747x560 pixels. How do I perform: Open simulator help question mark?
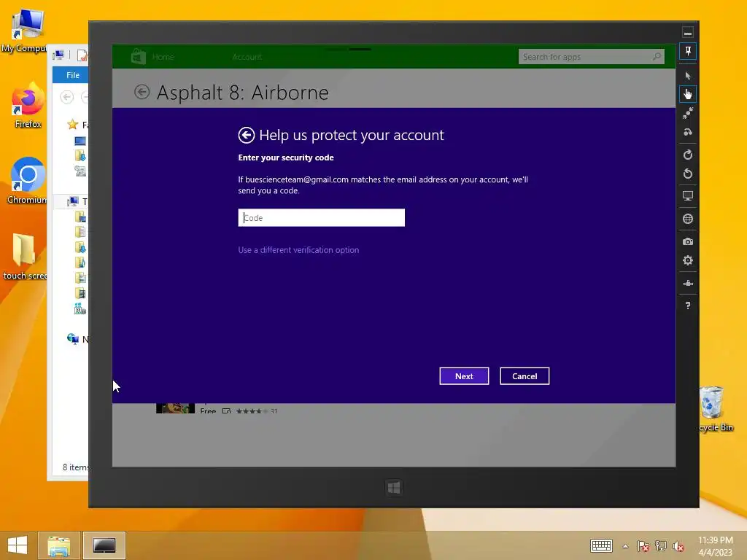[x=687, y=306]
